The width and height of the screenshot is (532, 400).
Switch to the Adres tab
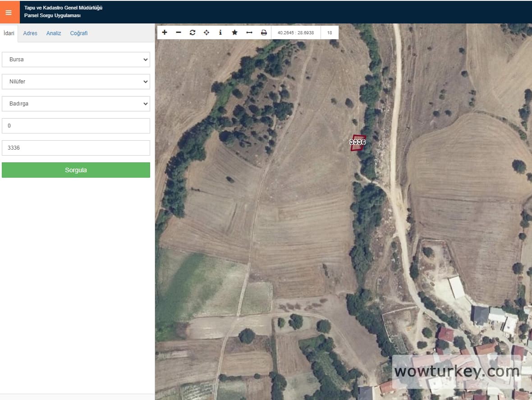[30, 33]
